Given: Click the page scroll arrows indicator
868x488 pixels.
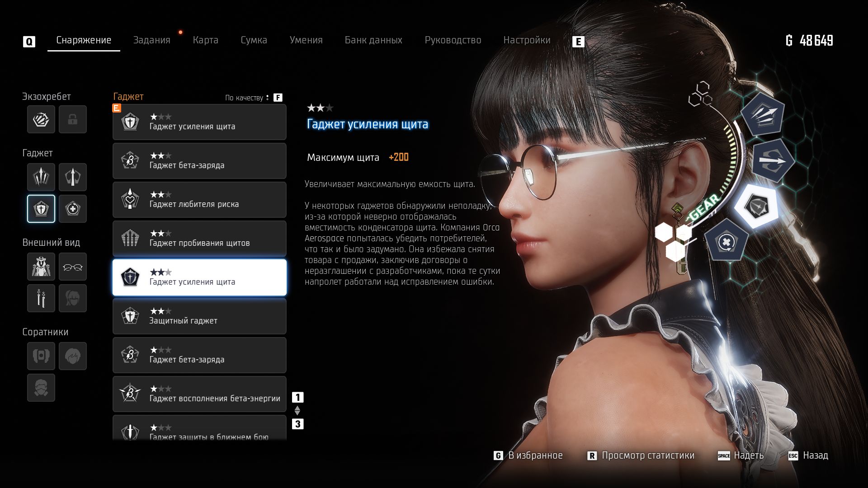Looking at the screenshot, I should pyautogui.click(x=297, y=411).
